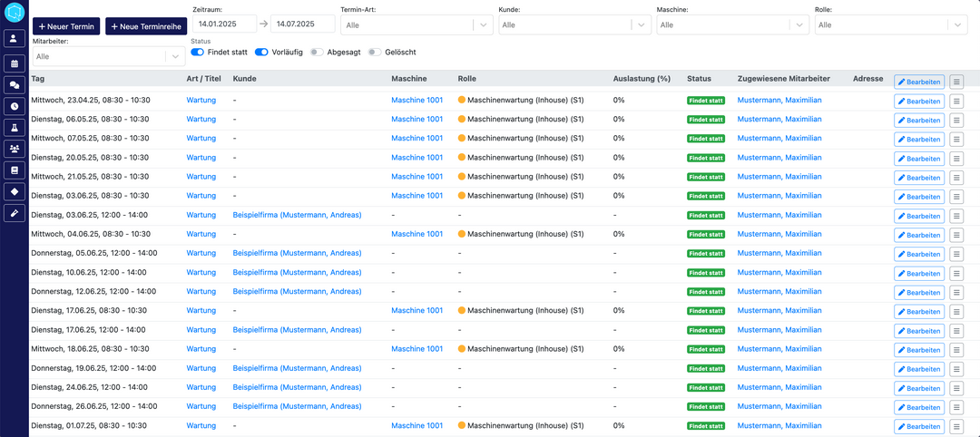Viewport: 980px width, 437px height.
Task: Open row menu for Dienstag 03.06.25 08:30
Action: tap(956, 197)
